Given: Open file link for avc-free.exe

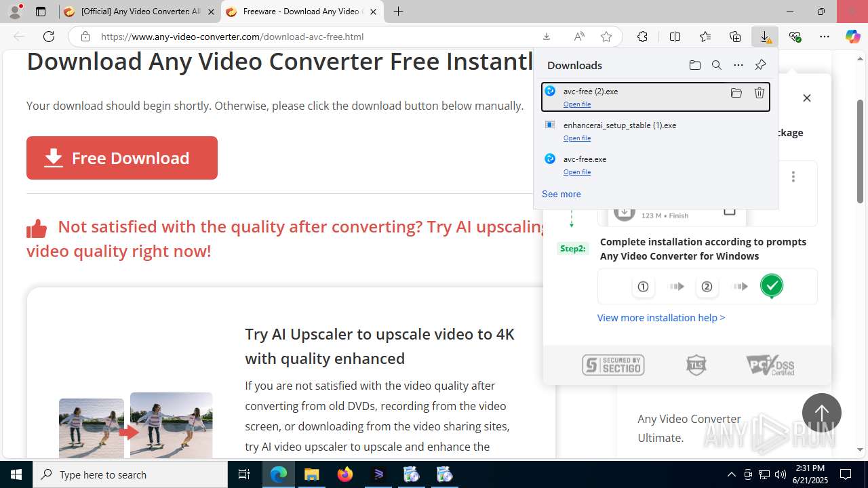Looking at the screenshot, I should 577,172.
